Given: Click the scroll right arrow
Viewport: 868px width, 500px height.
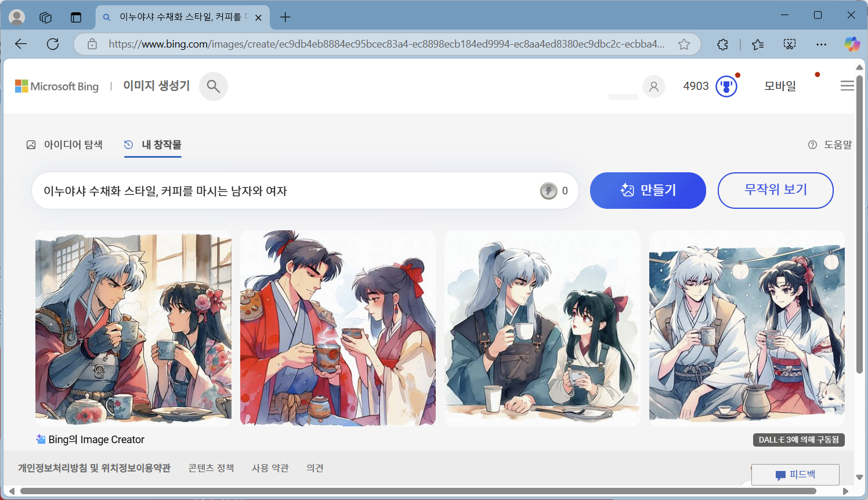Looking at the screenshot, I should pyautogui.click(x=846, y=491).
